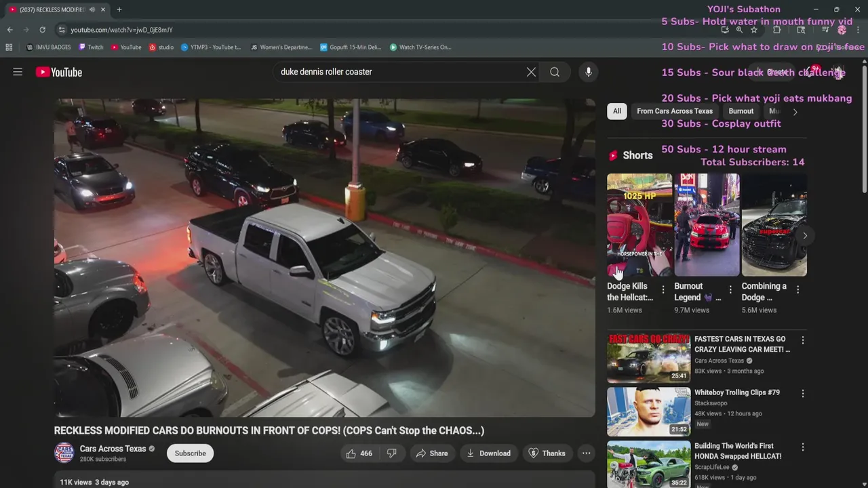Open Whiteboy Trolling Clips #79 thumbnail
The width and height of the screenshot is (868, 488).
(648, 411)
